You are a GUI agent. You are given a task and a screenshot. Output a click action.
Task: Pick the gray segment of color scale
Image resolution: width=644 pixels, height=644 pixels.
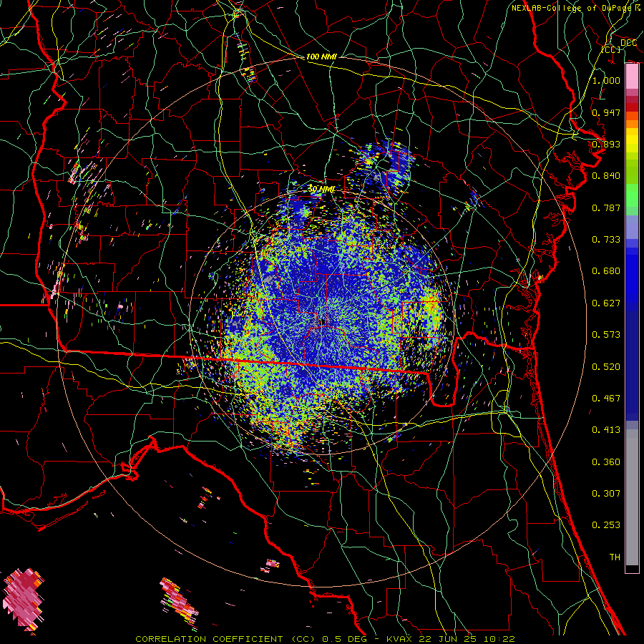coord(632,497)
